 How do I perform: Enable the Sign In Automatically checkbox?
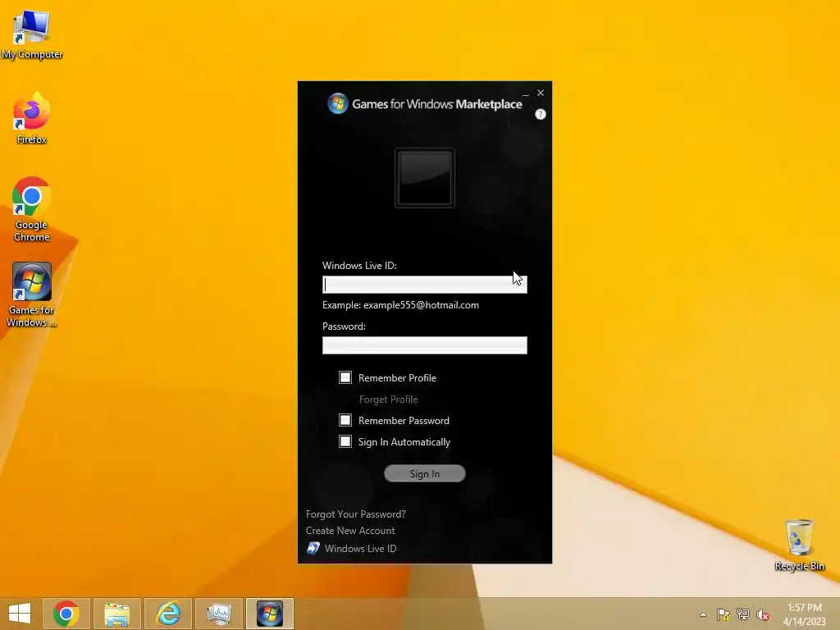coord(345,441)
